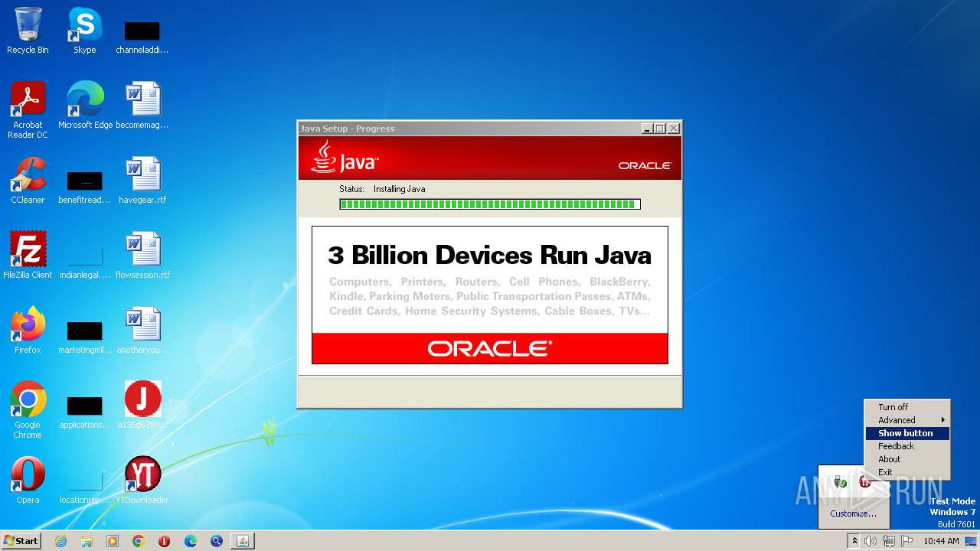The image size is (980, 551).
Task: Open Windows Explorer folder in taskbar
Action: (87, 541)
